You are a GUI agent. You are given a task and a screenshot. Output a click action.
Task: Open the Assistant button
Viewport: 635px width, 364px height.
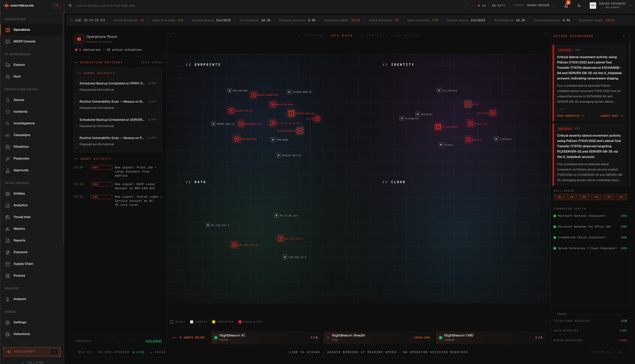(32, 351)
